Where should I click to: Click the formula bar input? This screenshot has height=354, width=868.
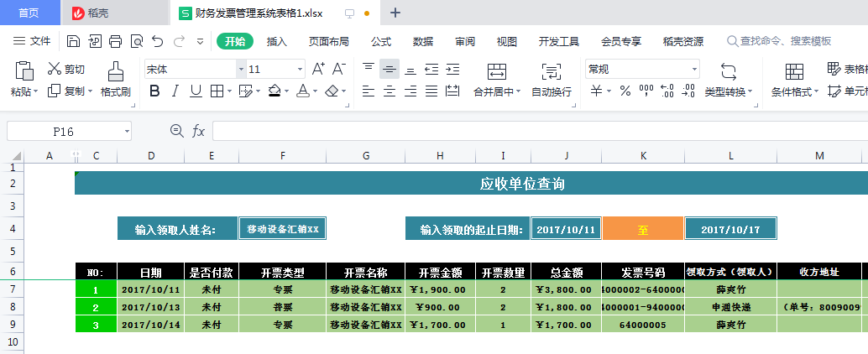click(x=541, y=131)
